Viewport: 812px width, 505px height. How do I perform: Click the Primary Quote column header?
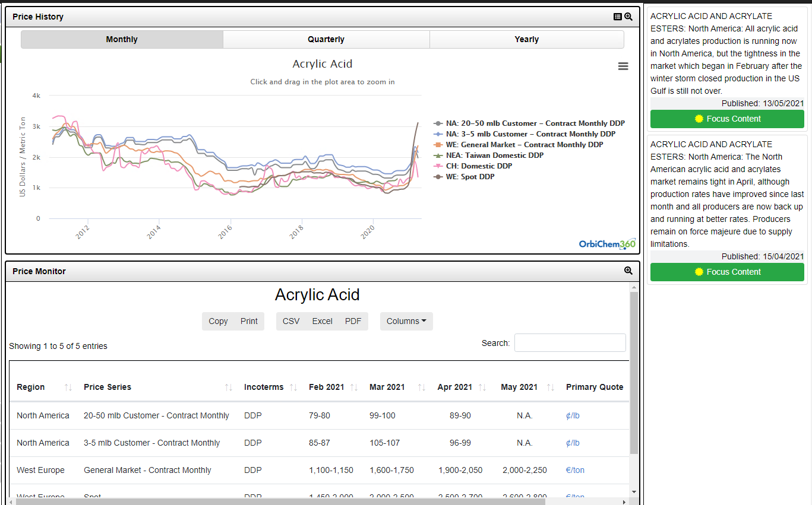tap(595, 387)
